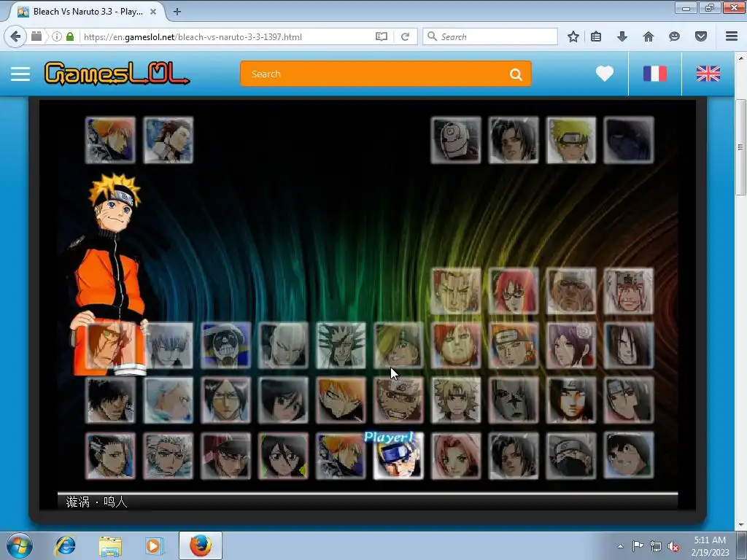Choose Bankai Ichigo portrait above Rukia's neighbor Ichigo
Image resolution: width=747 pixels, height=560 pixels.
(x=341, y=400)
